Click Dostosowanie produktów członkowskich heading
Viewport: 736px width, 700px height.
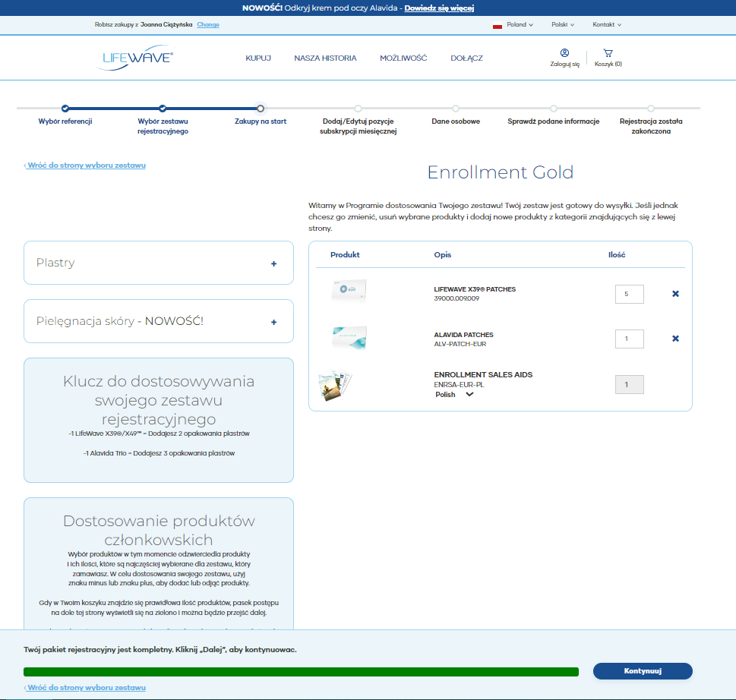coord(159,530)
